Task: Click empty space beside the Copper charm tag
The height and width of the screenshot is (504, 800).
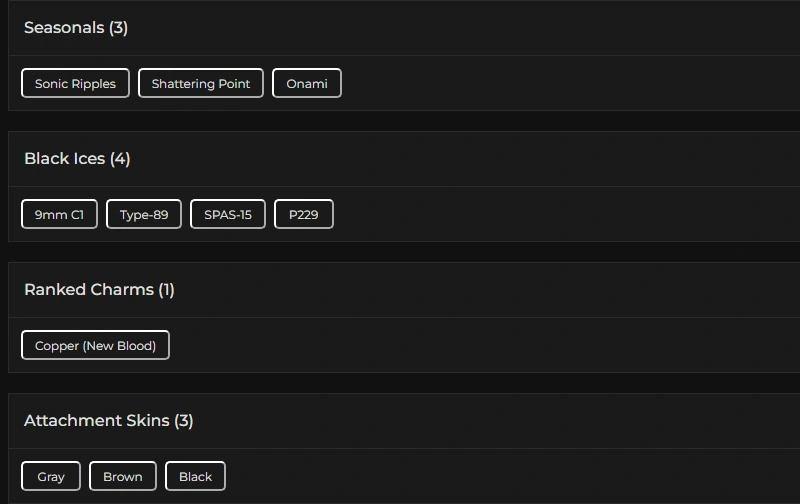Action: coord(480,346)
